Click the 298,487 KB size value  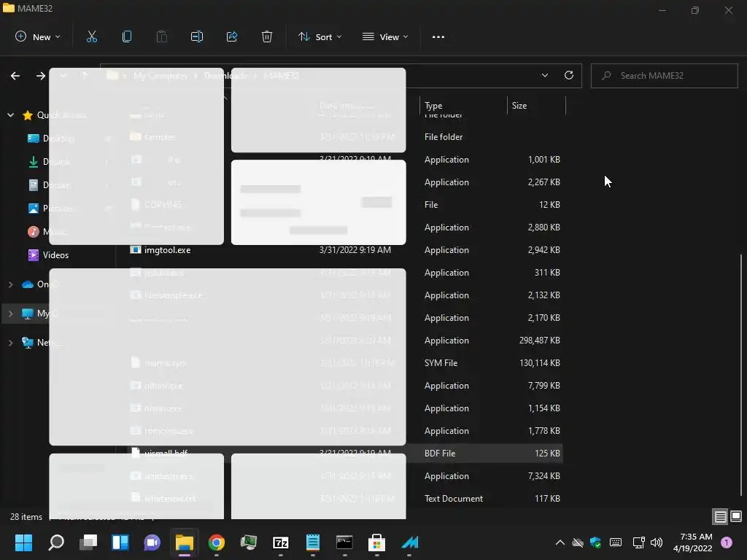(x=539, y=341)
